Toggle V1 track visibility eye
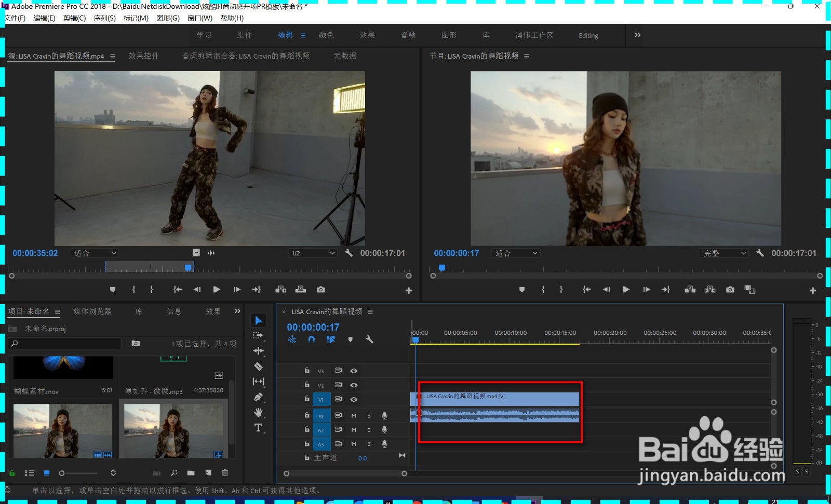Viewport: 831px width, 504px height. (354, 399)
